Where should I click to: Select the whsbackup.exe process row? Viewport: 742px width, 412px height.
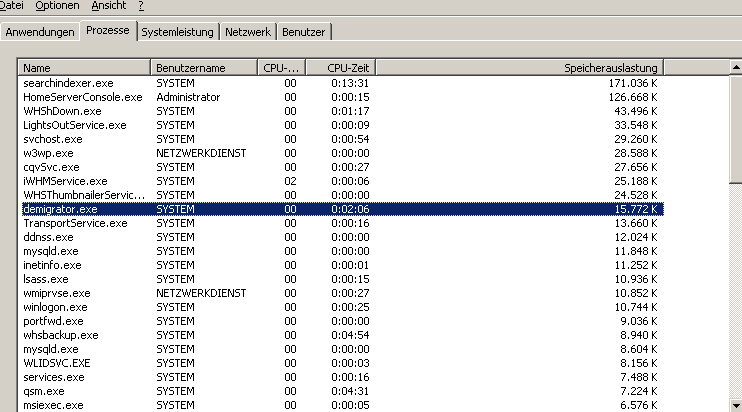[60, 335]
